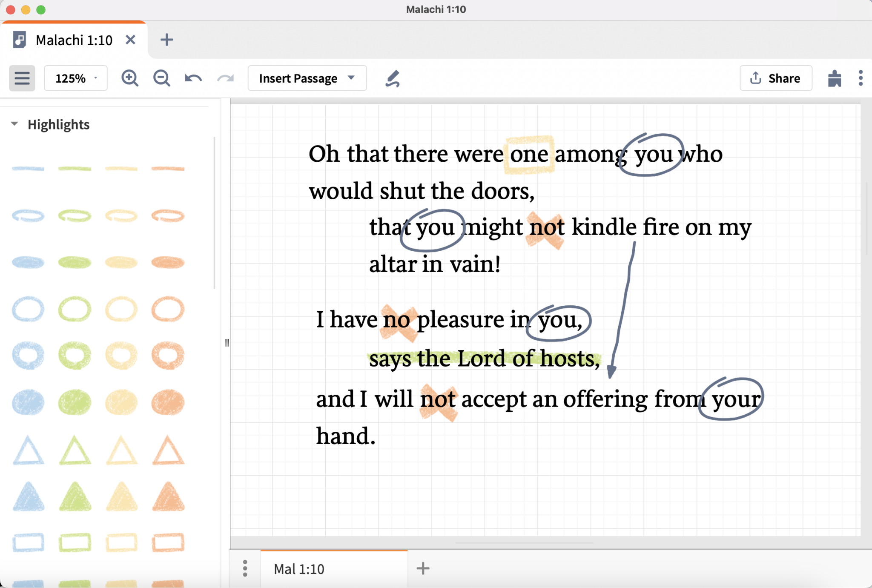Close the Malachi 1:10 tab
This screenshot has width=872, height=588.
(131, 40)
